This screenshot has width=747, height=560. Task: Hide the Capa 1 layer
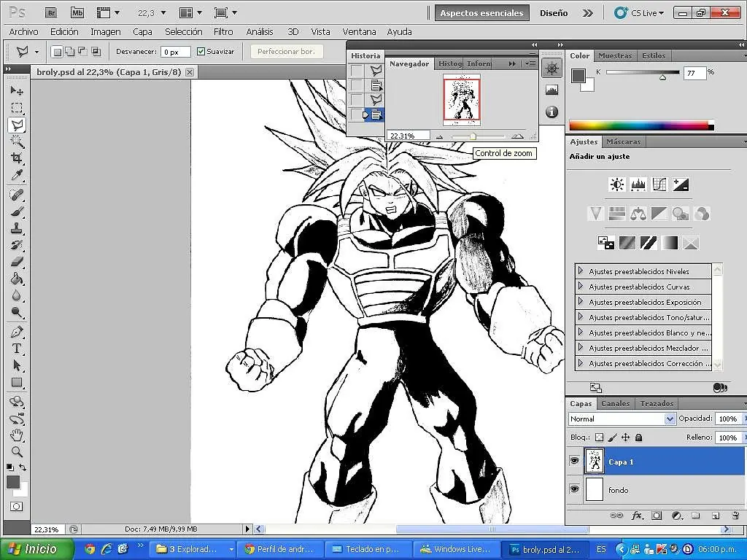click(574, 461)
